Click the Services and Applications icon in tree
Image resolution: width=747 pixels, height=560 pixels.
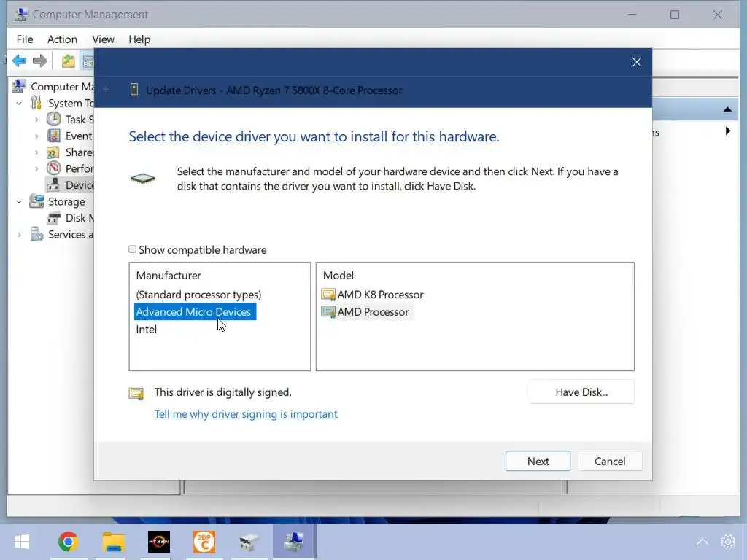(36, 234)
